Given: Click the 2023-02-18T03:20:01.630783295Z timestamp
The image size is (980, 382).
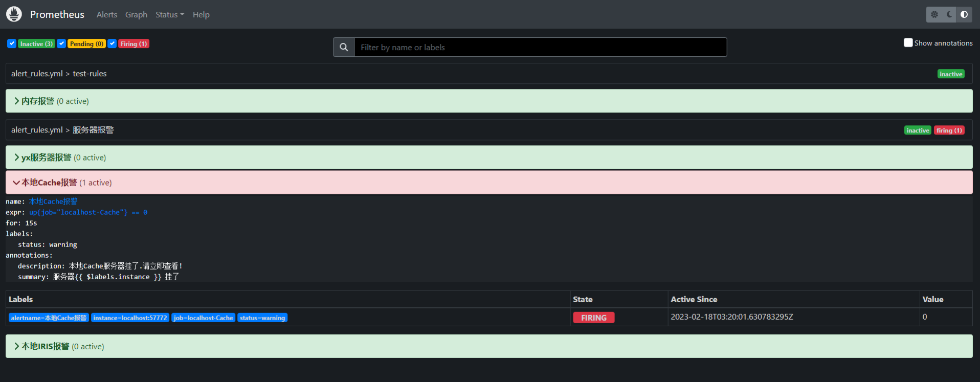Looking at the screenshot, I should (x=732, y=317).
